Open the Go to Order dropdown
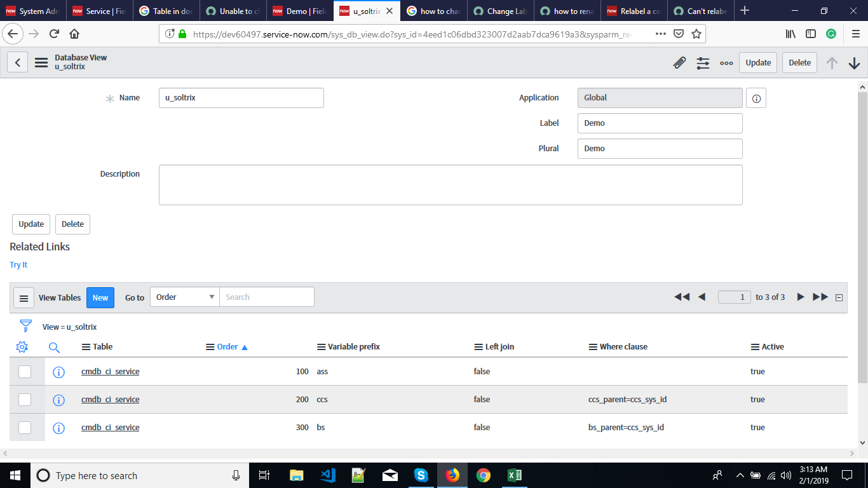This screenshot has height=488, width=868. click(185, 297)
